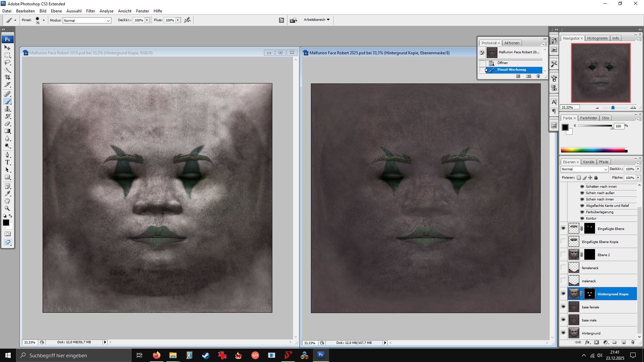The image size is (644, 362).
Task: Toggle visibility of Kontur effect
Action: coord(582,218)
